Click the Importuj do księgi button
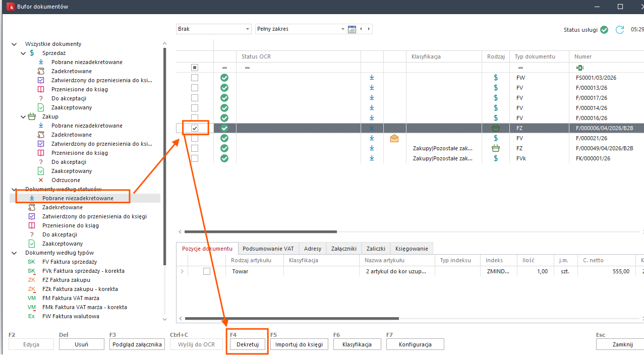Viewport: 644px width, 355px height. 300,344
